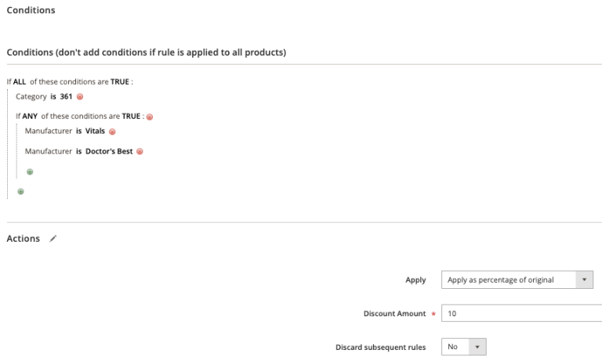Change the ALL aggregator value
This screenshot has width=602, height=364.
tap(20, 81)
